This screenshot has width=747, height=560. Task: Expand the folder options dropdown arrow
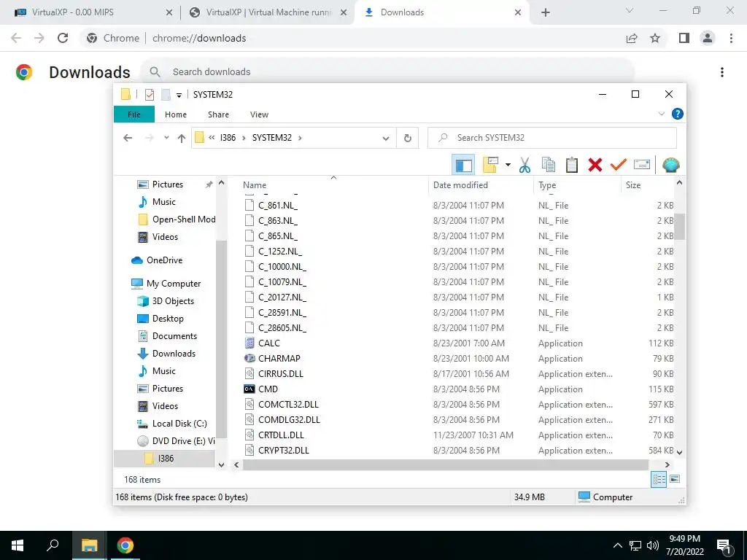[x=508, y=166]
